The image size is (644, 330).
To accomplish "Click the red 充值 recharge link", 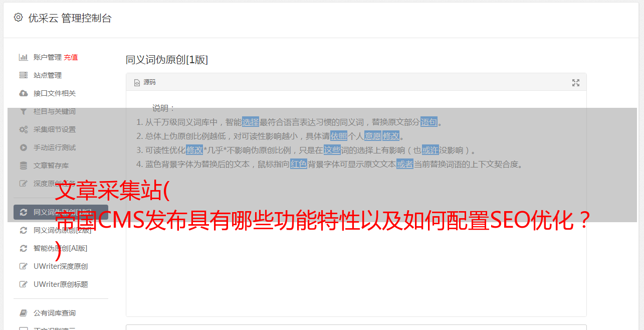I will (x=71, y=57).
